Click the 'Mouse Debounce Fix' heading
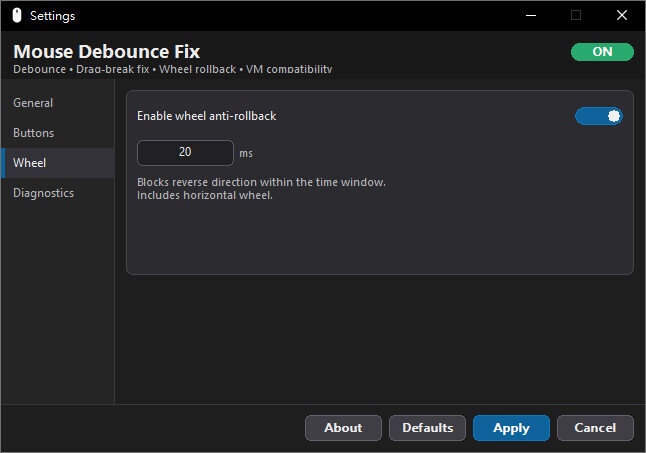The height and width of the screenshot is (453, 646). [x=107, y=52]
